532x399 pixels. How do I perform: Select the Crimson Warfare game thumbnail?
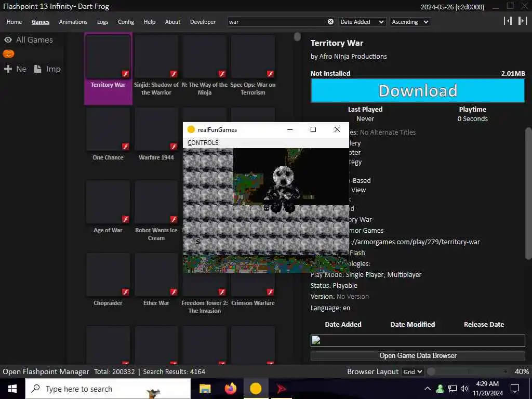[x=253, y=284]
